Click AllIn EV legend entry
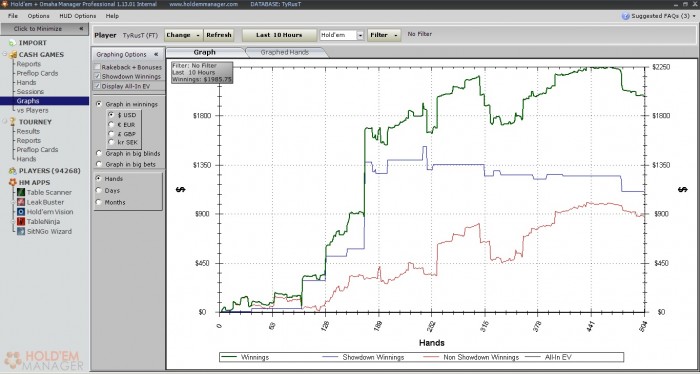Viewport: 700px width, 374px height. point(549,357)
